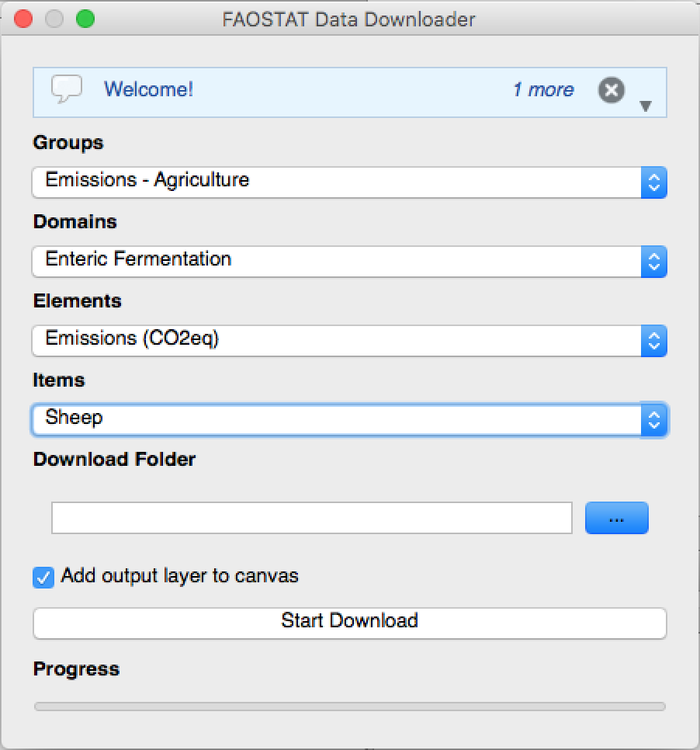This screenshot has height=750, width=700.
Task: Click the grey minimize window button
Action: click(54, 19)
